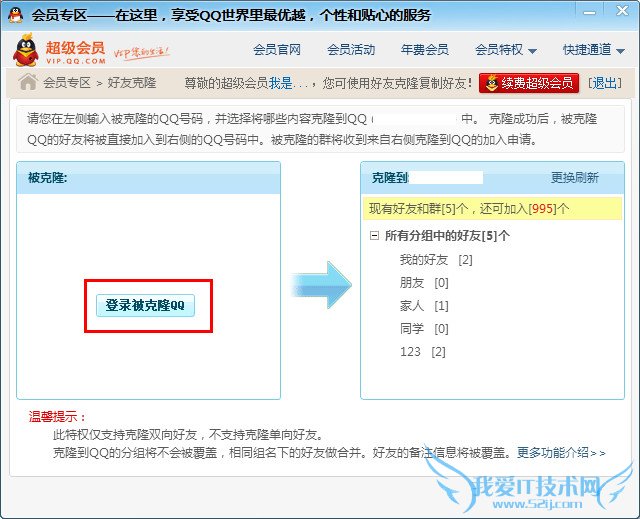640x519 pixels.
Task: Click the QQ penguin icon in title bar
Action: (16, 16)
